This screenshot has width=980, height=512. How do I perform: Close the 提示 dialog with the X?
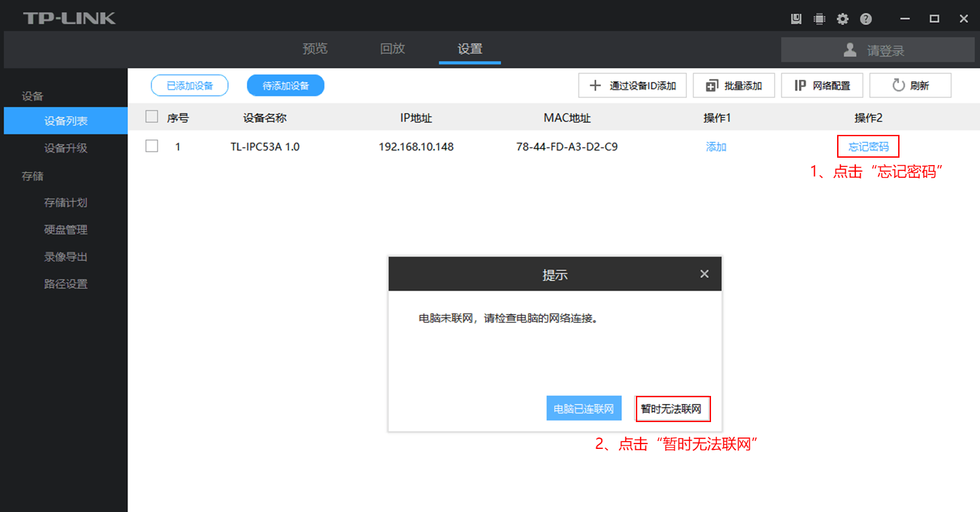pyautogui.click(x=704, y=274)
